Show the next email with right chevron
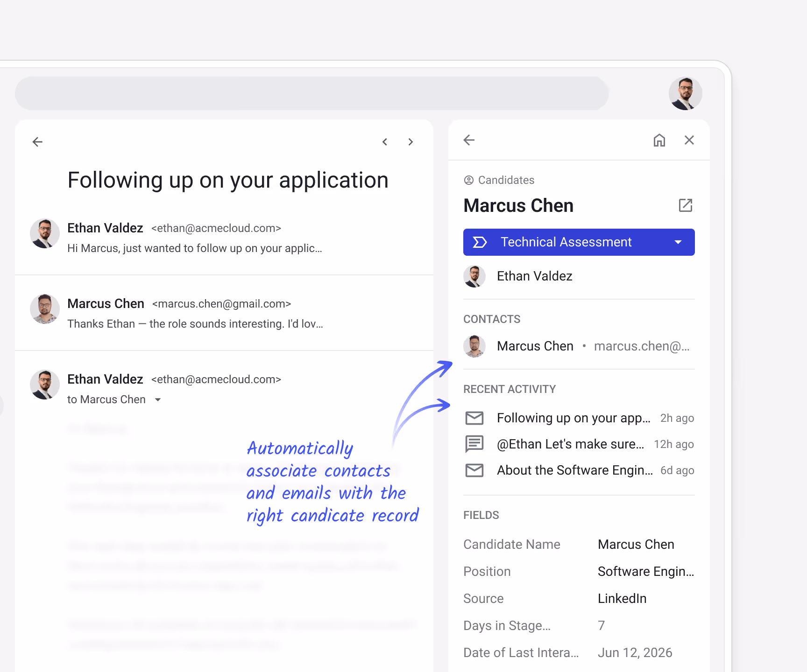807x672 pixels. (411, 142)
